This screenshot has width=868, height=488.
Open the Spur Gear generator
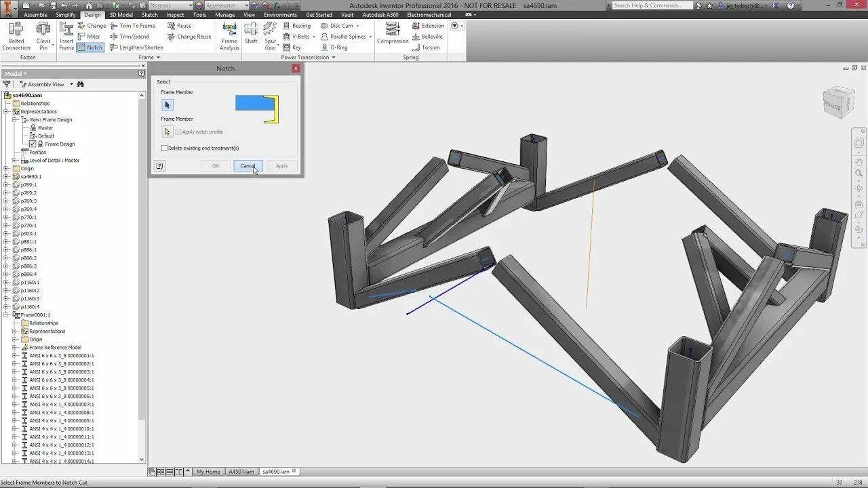(271, 36)
